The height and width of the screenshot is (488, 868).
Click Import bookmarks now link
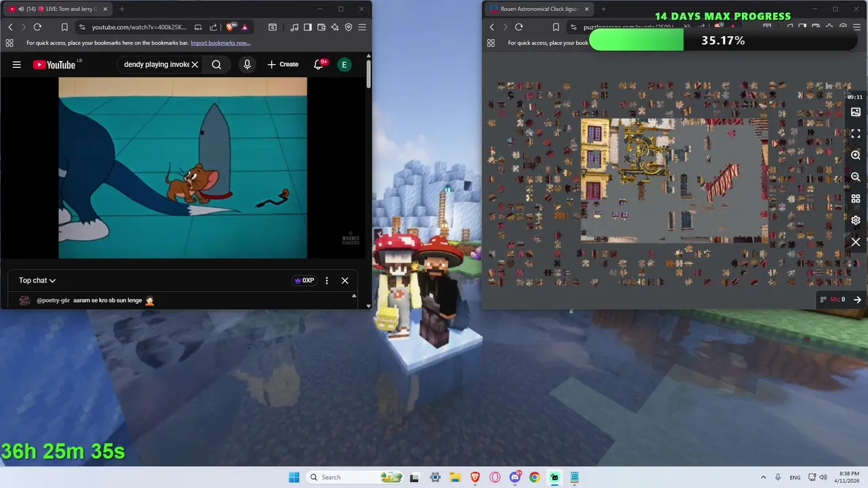[220, 43]
